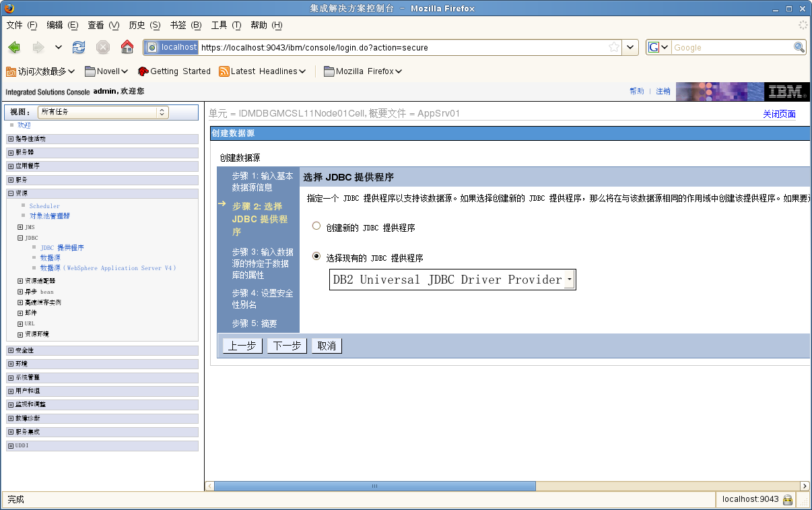Click inside the Google search field
Viewport: 812px width, 510px height.
pyautogui.click(x=732, y=47)
